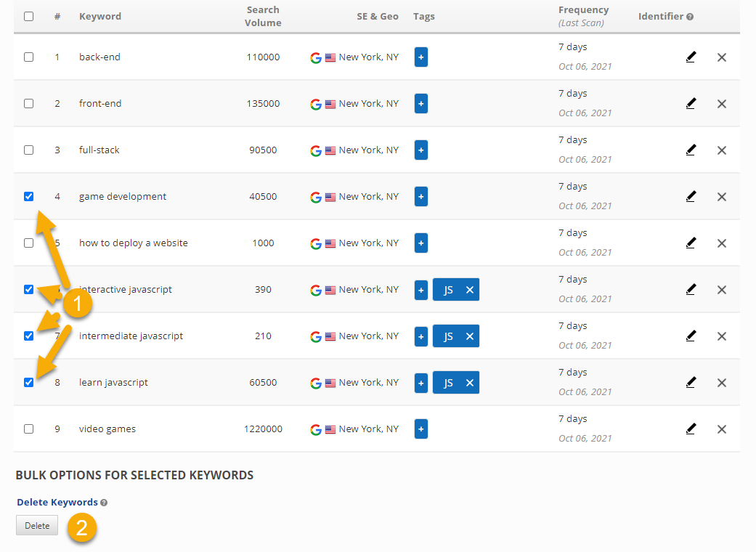Click the pencil edit icon for back-end

pyautogui.click(x=690, y=57)
